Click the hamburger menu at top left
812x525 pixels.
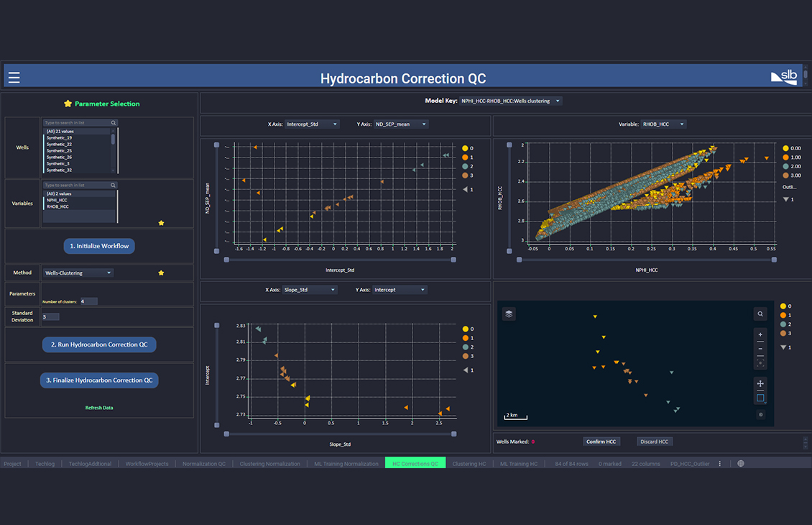(x=14, y=76)
